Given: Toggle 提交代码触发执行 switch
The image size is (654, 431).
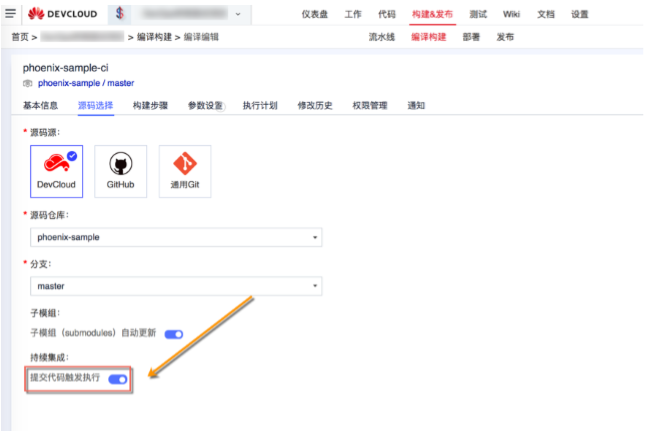Looking at the screenshot, I should pyautogui.click(x=118, y=379).
